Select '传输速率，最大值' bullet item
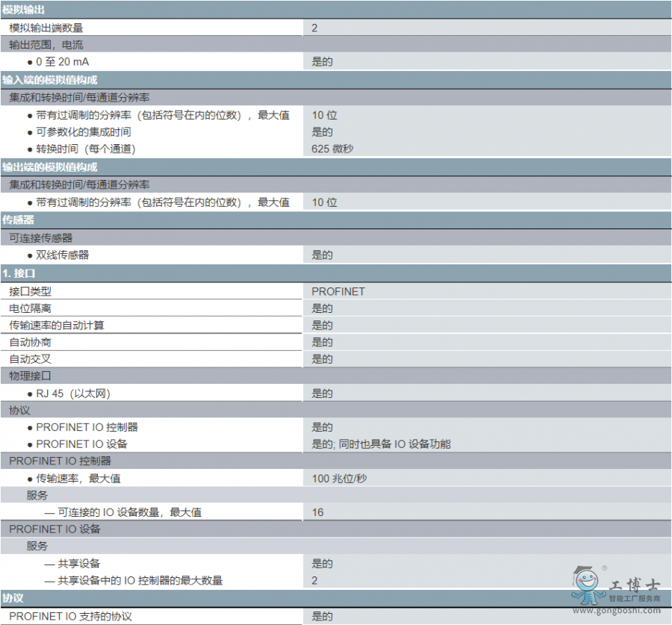Screen dimensions: 672x625 tap(78, 479)
